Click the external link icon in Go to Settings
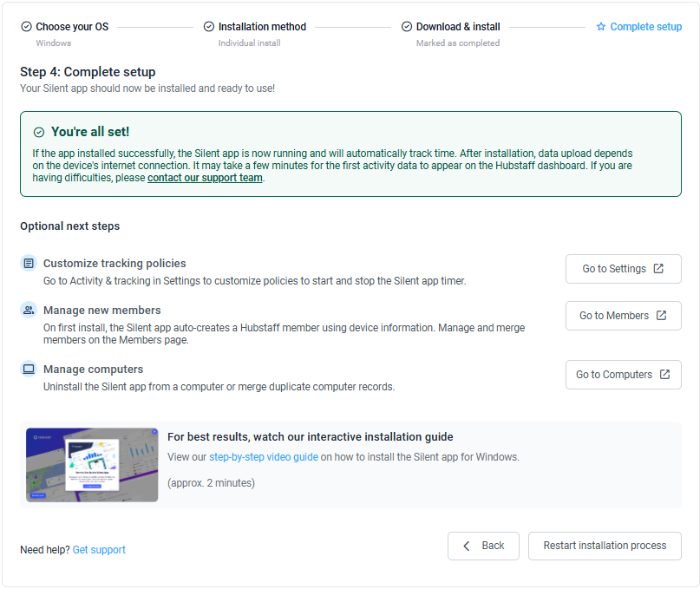Screen dimensions: 700x589 tap(658, 268)
